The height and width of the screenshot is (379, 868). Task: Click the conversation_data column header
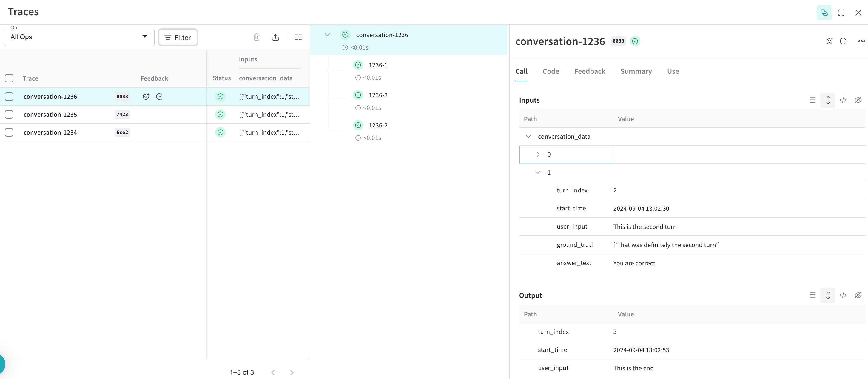[266, 78]
